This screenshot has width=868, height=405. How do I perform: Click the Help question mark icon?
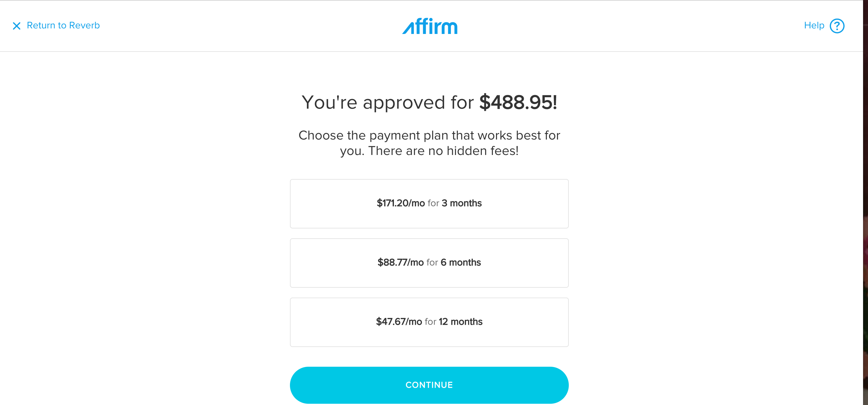837,26
